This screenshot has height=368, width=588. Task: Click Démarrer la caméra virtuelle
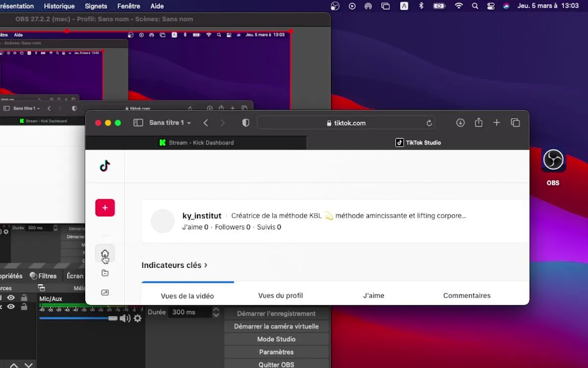276,326
